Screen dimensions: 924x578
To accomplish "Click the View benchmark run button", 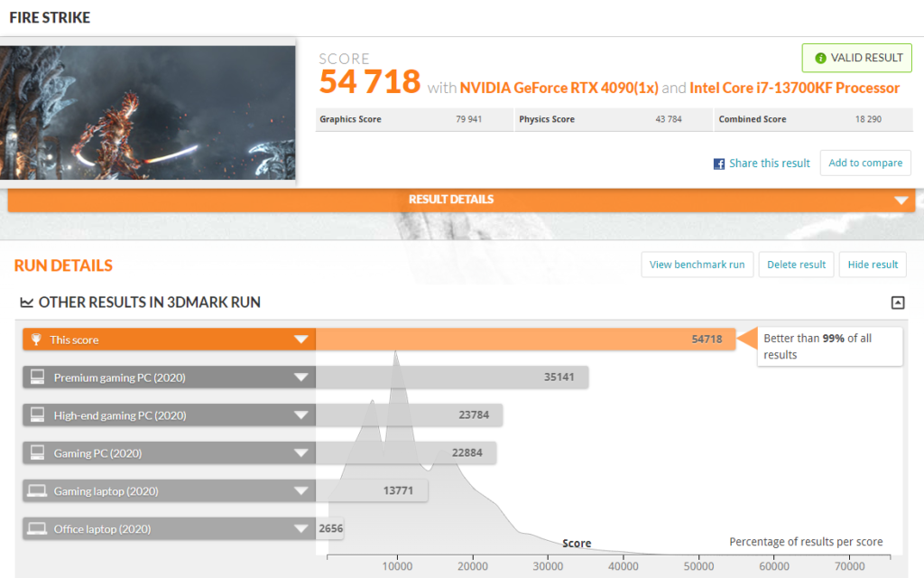I will point(698,265).
